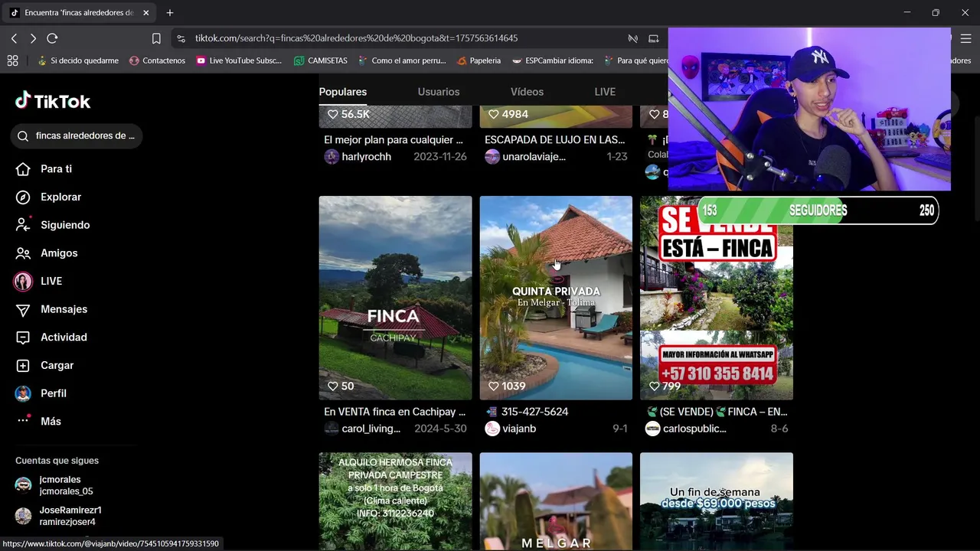Open site information icon in address bar
This screenshot has height=551, width=980.
(181, 38)
